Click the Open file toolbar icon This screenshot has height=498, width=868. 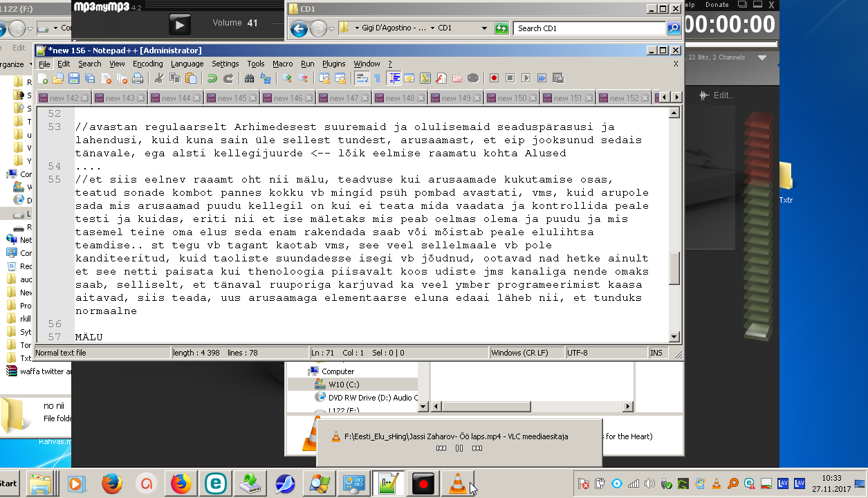pos(57,78)
